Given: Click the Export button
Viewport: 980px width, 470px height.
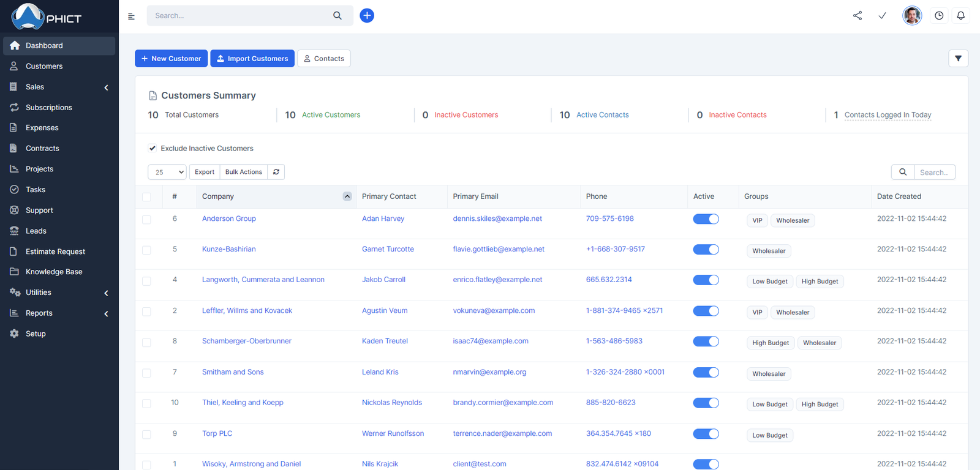Looking at the screenshot, I should (205, 172).
